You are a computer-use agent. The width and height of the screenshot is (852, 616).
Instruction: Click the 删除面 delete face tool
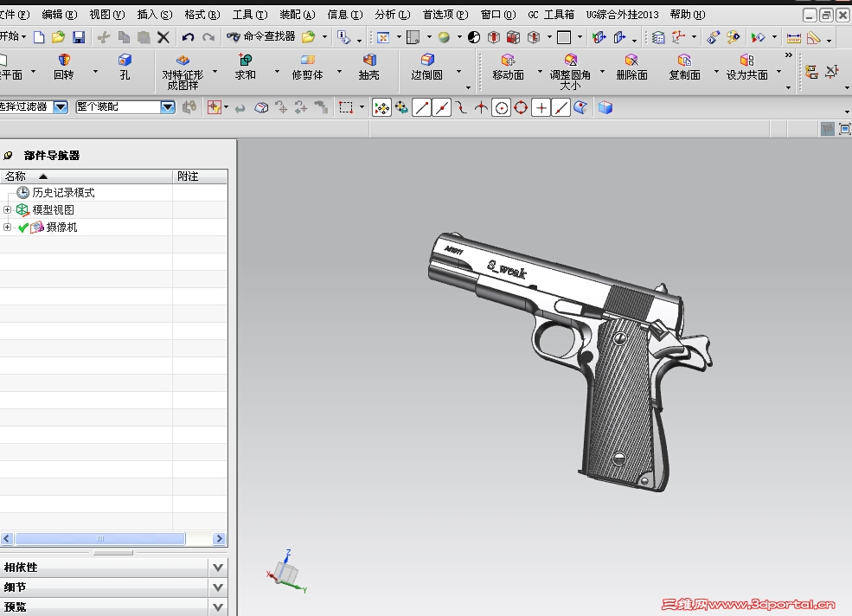pos(631,67)
